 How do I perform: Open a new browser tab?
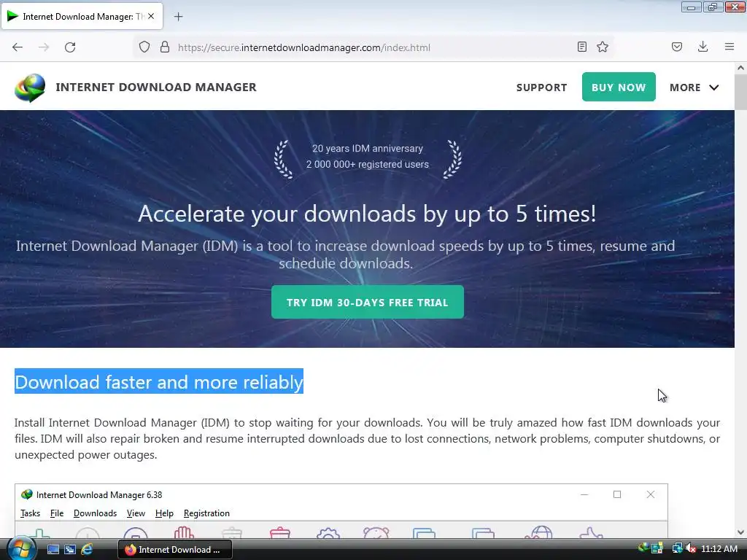click(x=178, y=17)
